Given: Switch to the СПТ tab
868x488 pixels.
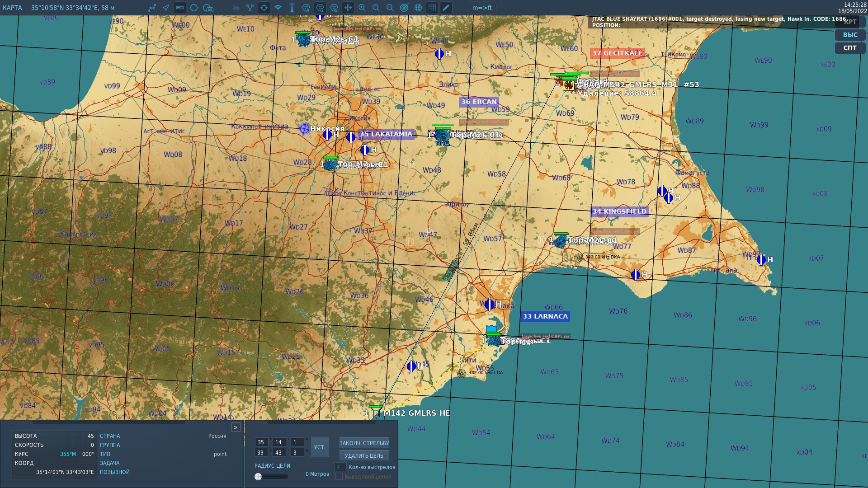Looking at the screenshot, I should click(x=850, y=48).
